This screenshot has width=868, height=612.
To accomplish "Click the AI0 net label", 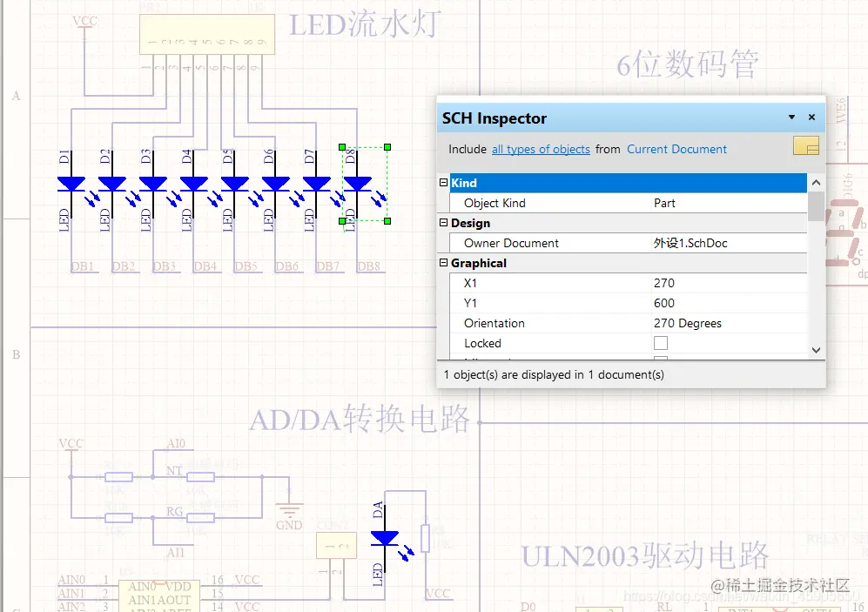I will pos(176,443).
